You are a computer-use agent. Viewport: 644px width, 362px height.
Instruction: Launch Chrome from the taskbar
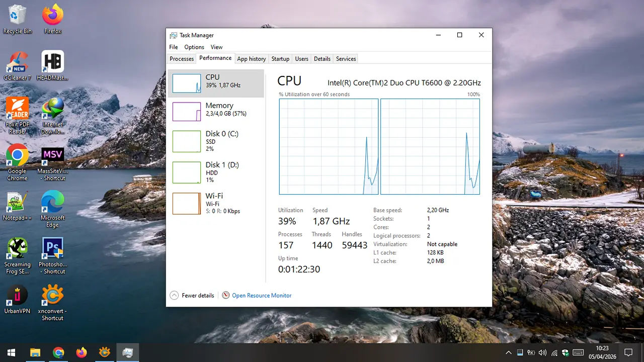(x=58, y=352)
